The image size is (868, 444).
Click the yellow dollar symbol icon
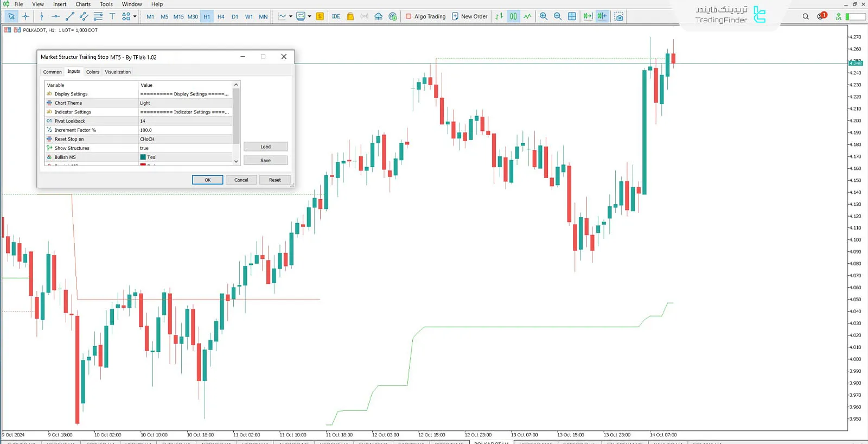tap(320, 16)
